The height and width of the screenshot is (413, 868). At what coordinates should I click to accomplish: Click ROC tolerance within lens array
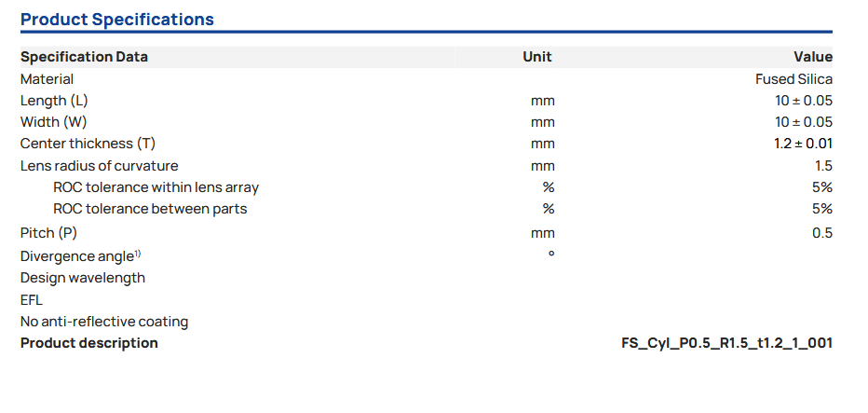(x=156, y=187)
